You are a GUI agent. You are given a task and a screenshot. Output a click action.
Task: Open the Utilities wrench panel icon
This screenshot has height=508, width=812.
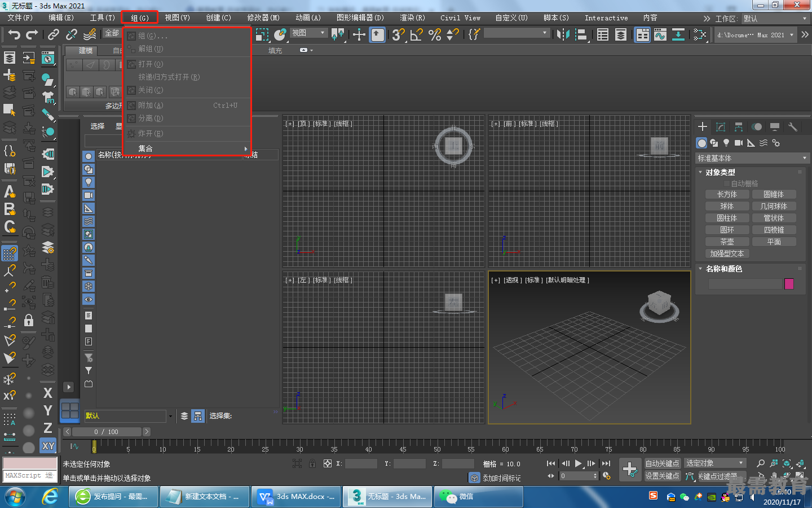793,126
